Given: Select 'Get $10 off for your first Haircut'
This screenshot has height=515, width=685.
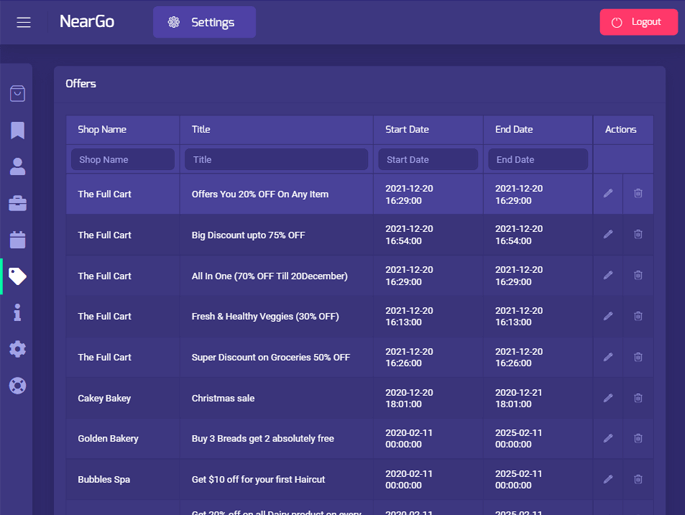Looking at the screenshot, I should tap(258, 480).
